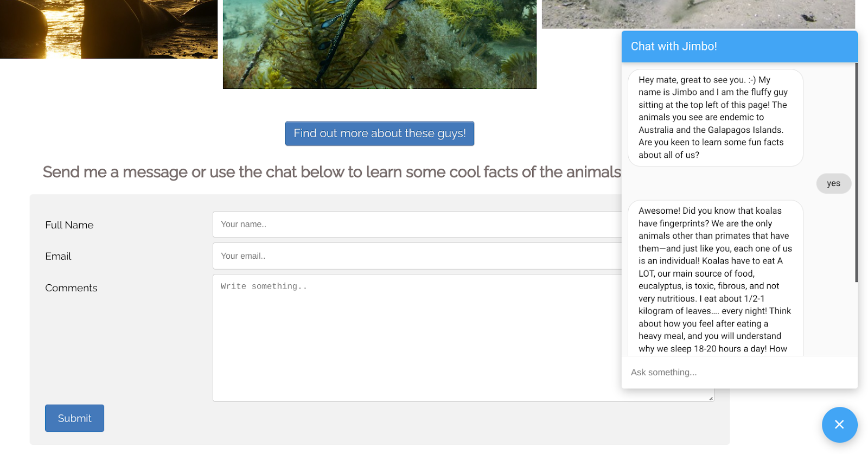This screenshot has height=454, width=868.
Task: Open the underwater sea dragon photo
Action: [x=379, y=44]
